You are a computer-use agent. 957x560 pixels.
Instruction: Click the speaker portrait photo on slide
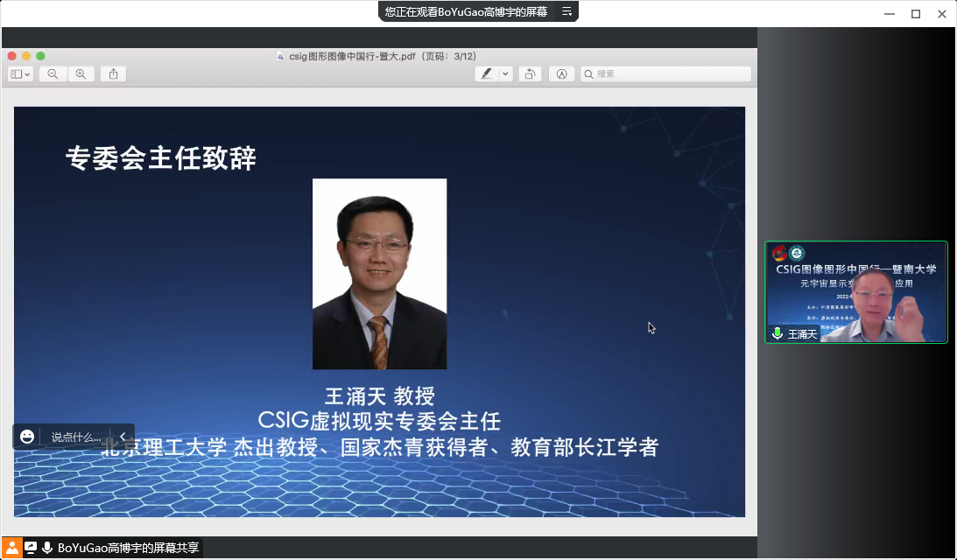click(x=380, y=274)
